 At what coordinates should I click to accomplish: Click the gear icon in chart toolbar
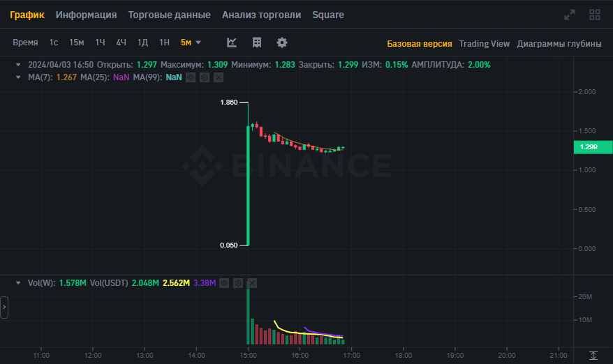(282, 43)
